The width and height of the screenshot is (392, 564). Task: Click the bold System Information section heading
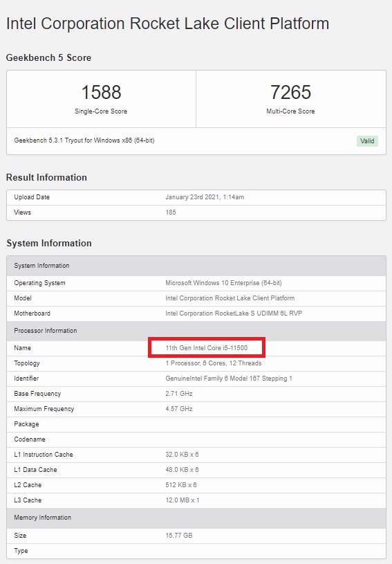click(49, 243)
